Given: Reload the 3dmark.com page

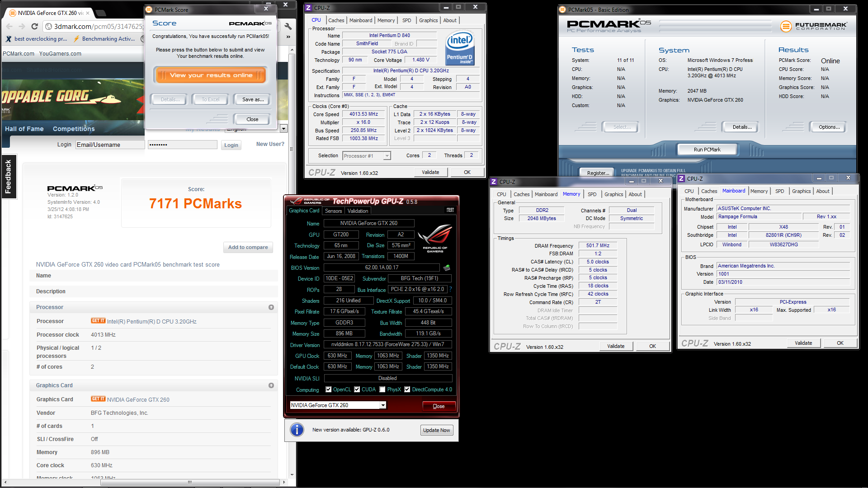Looking at the screenshot, I should (x=34, y=27).
